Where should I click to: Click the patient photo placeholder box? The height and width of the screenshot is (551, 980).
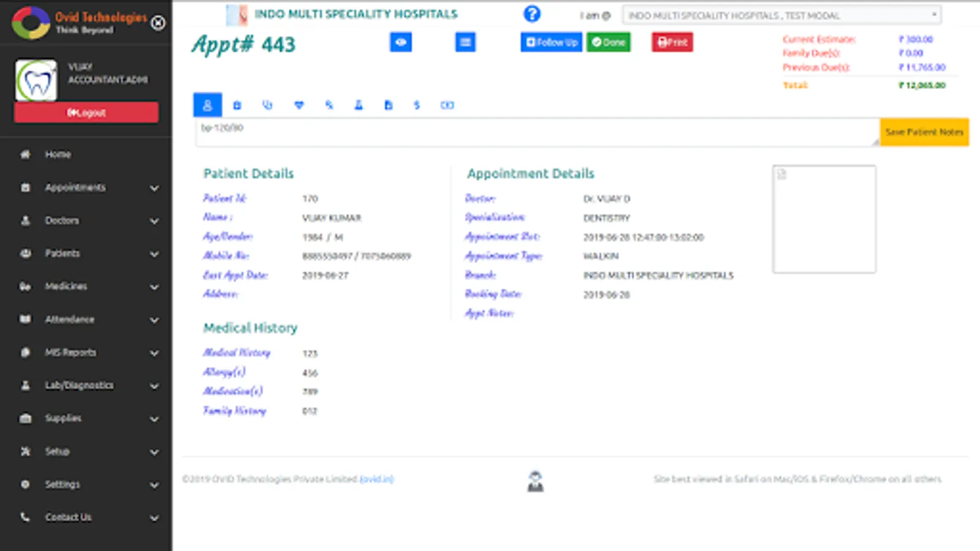[x=824, y=219]
